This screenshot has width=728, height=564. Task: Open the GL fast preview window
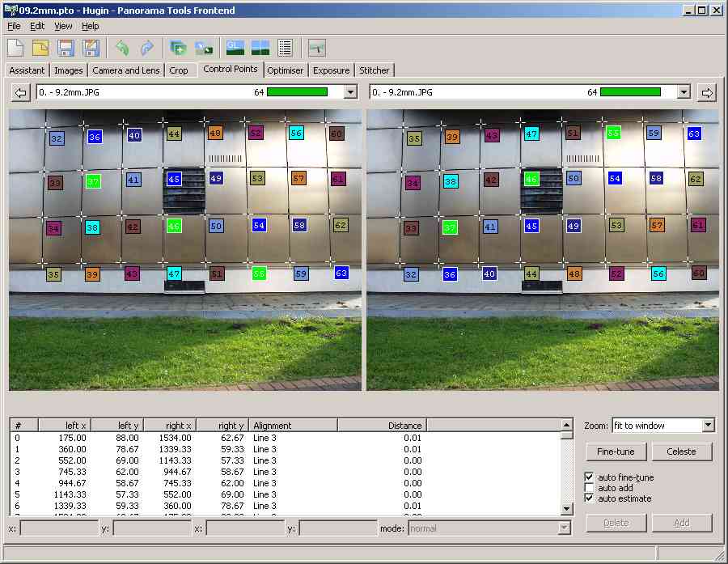(x=235, y=48)
